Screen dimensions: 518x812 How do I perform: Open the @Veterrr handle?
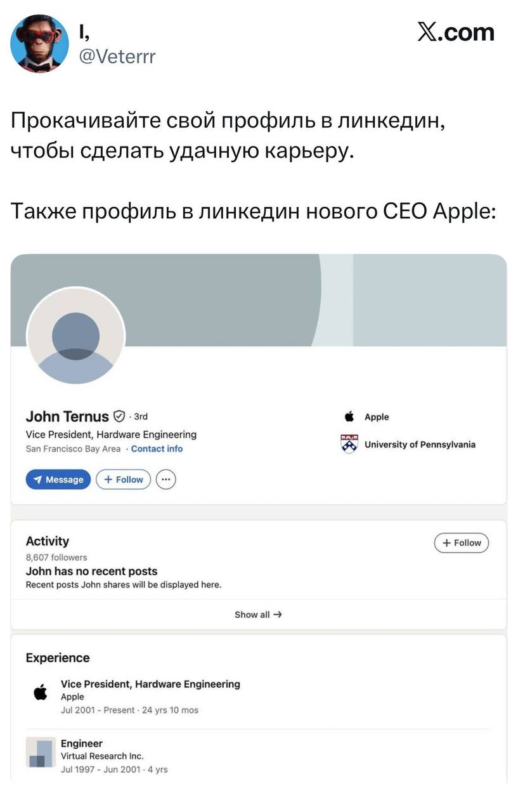pyautogui.click(x=117, y=57)
